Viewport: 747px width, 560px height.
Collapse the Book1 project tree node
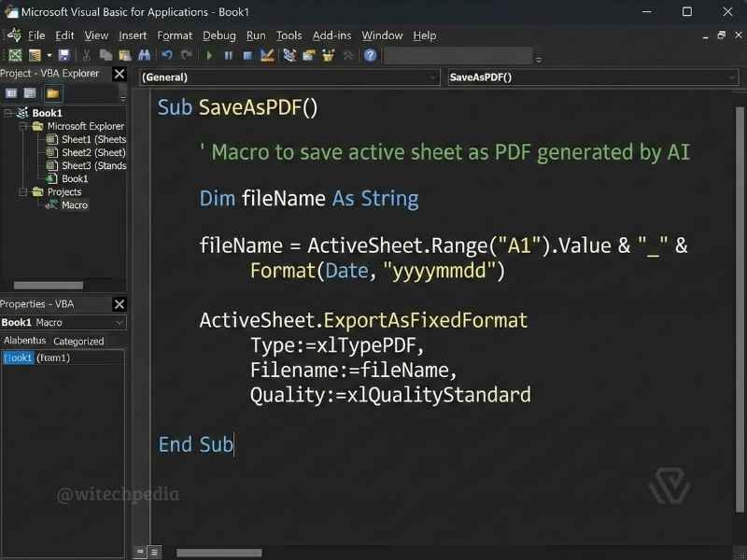tap(8, 113)
